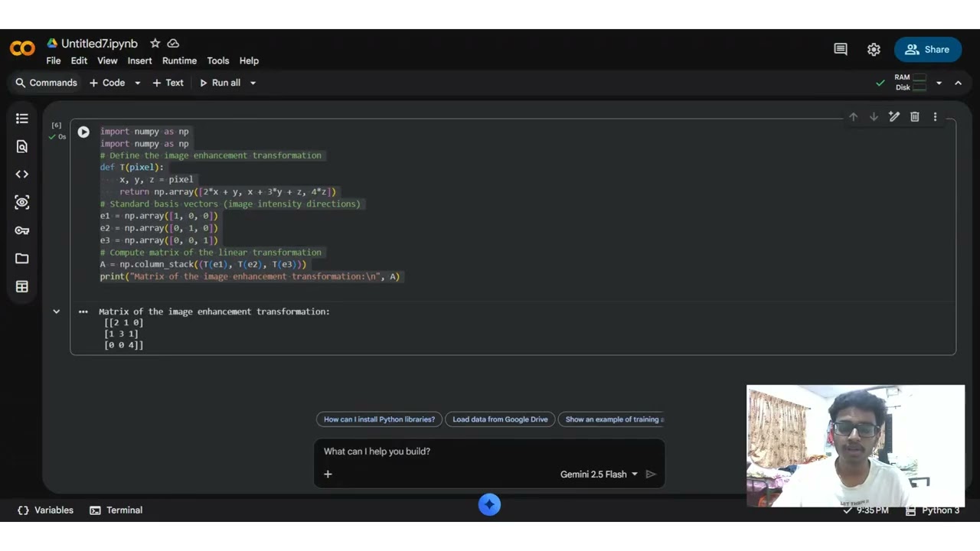Click the Untitled7.ipynb notebook title
Image resolution: width=980 pixels, height=551 pixels.
100,44
